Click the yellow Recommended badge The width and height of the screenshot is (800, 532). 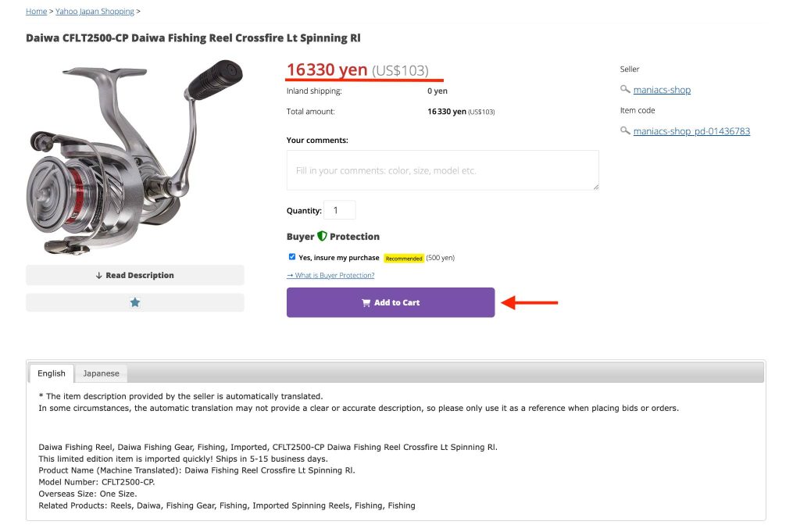coord(404,258)
